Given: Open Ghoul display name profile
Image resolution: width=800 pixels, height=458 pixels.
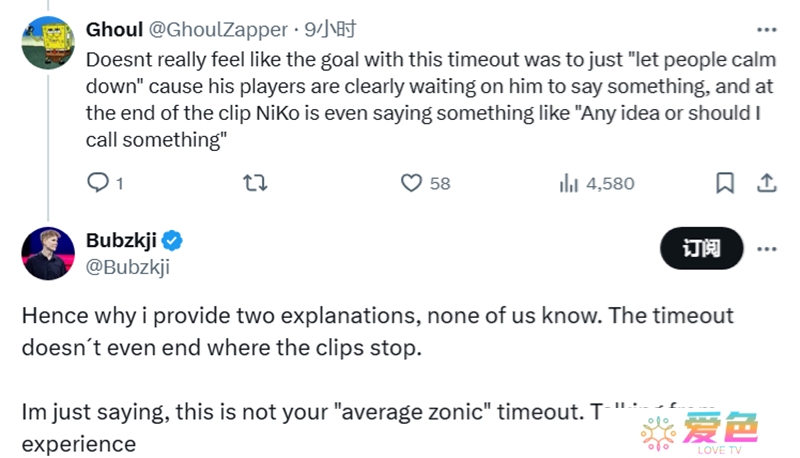Looking at the screenshot, I should click(x=114, y=30).
